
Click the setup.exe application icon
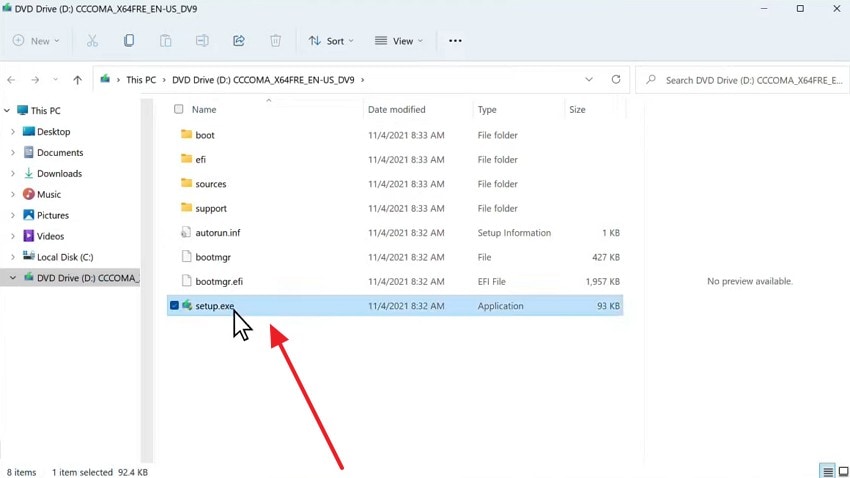click(x=186, y=305)
